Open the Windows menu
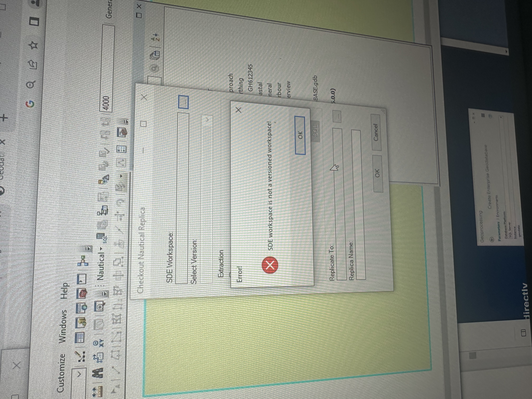 [x=63, y=326]
